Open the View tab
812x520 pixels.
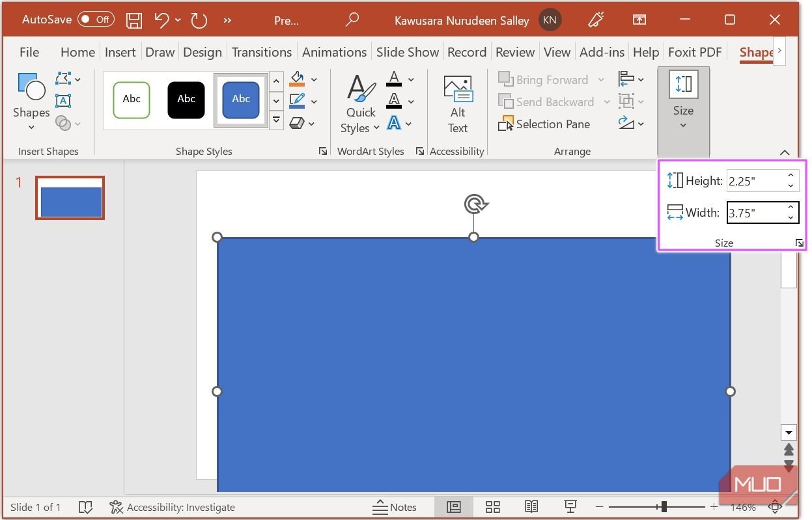pos(557,52)
